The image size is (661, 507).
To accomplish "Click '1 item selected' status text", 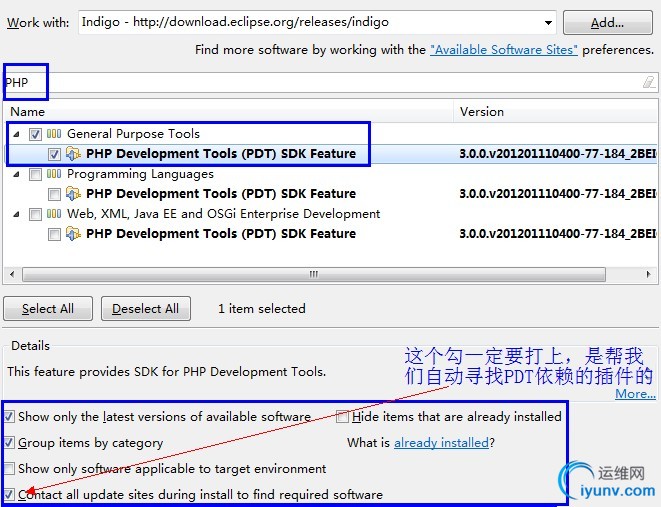I will tap(262, 309).
